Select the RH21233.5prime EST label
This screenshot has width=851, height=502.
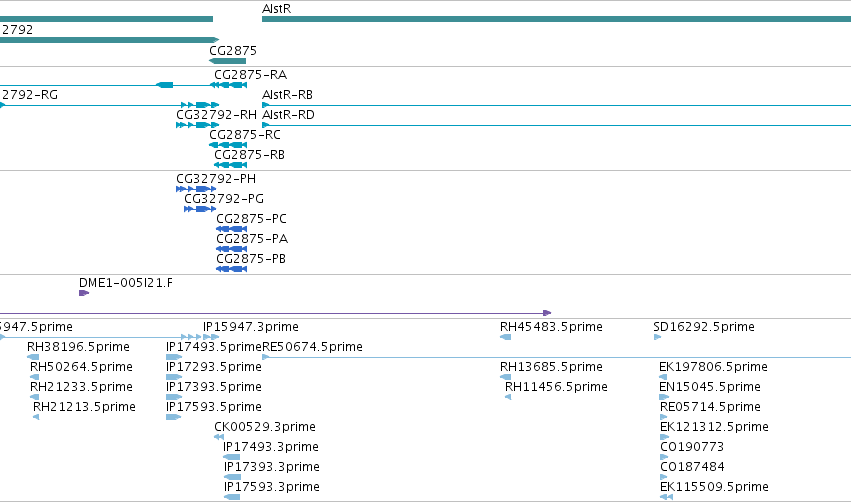(x=81, y=387)
